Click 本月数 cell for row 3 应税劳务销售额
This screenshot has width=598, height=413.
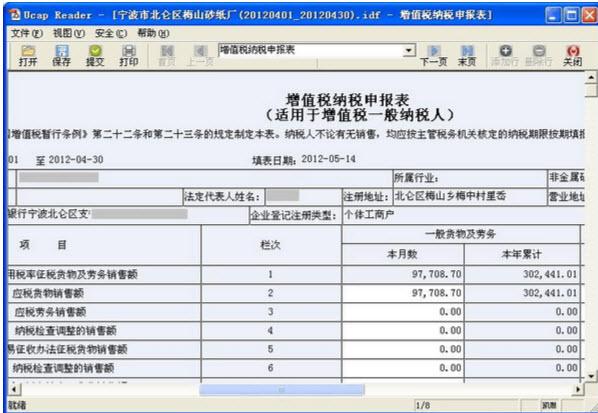(x=403, y=312)
